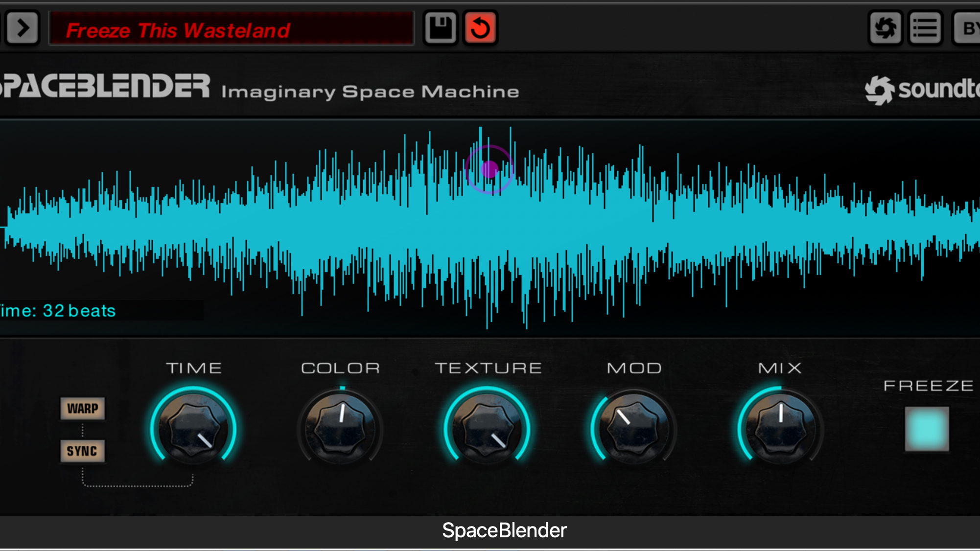
Task: Click the TIME knob
Action: pyautogui.click(x=194, y=428)
